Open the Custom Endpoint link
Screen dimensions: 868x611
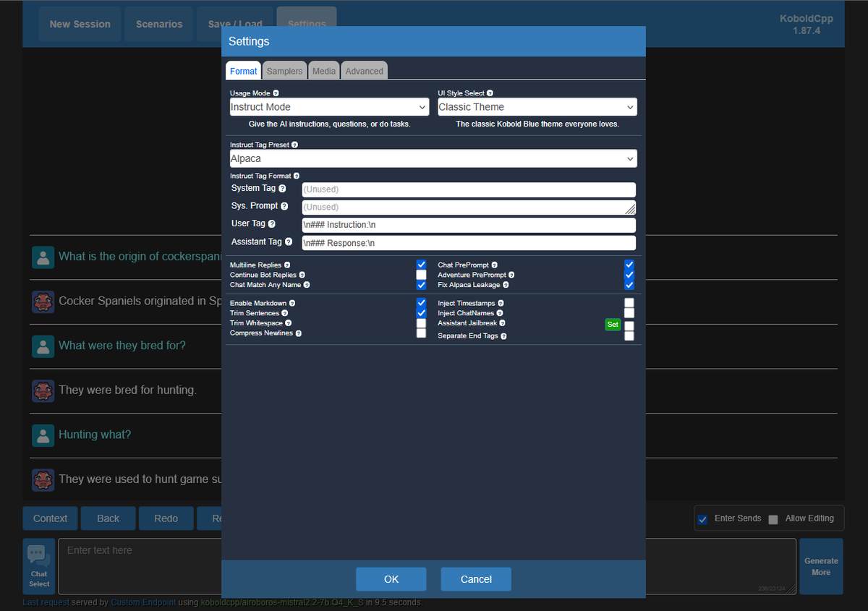(x=143, y=602)
